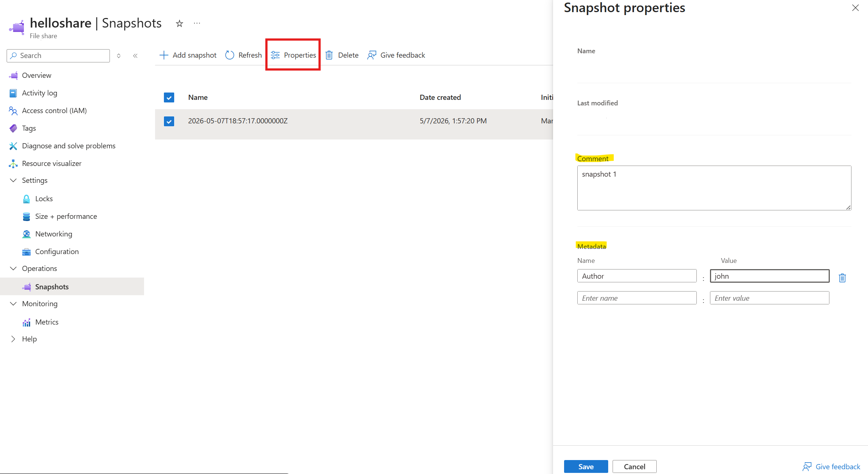Image resolution: width=868 pixels, height=474 pixels.
Task: Click snapshot name 2026-05-07T18:57:17.0000000Z
Action: [x=238, y=121]
